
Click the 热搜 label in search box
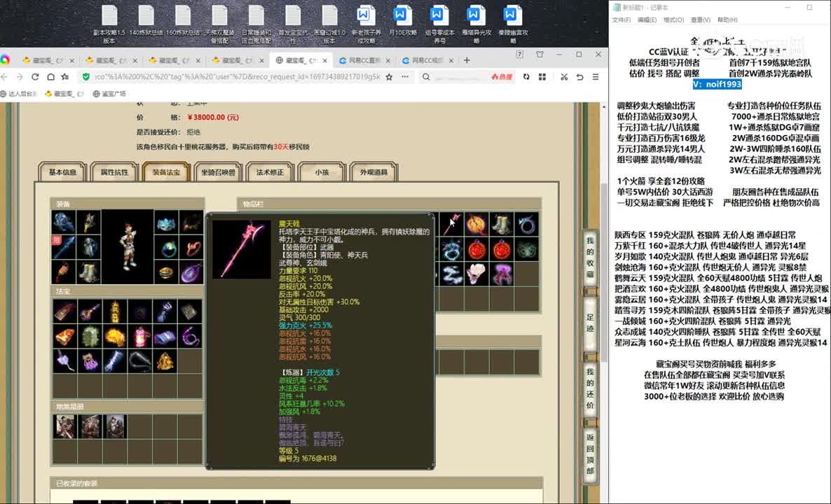point(502,77)
